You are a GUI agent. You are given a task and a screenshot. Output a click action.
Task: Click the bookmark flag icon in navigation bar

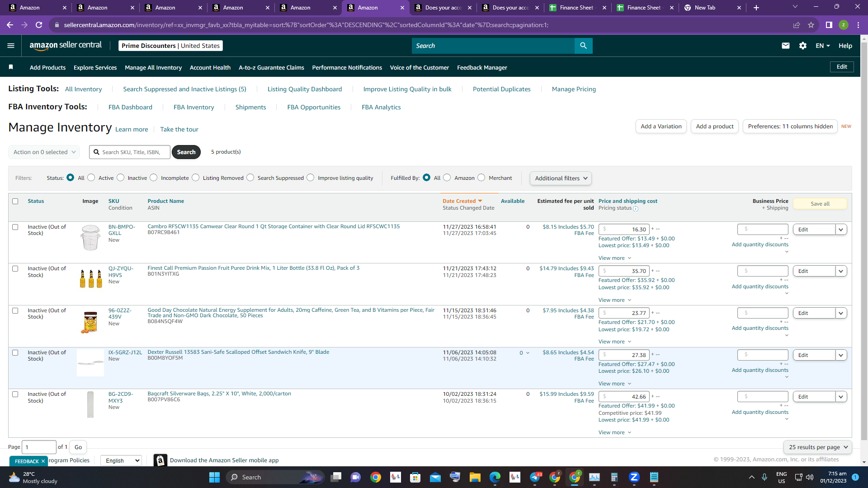(x=11, y=67)
